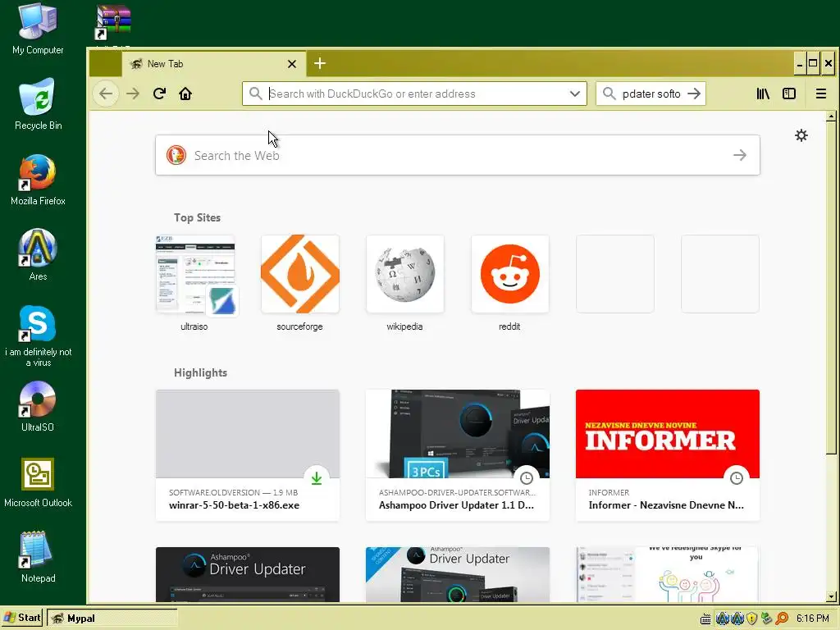Image resolution: width=840 pixels, height=630 pixels.
Task: Select the Notepad desktop shortcut
Action: click(38, 557)
